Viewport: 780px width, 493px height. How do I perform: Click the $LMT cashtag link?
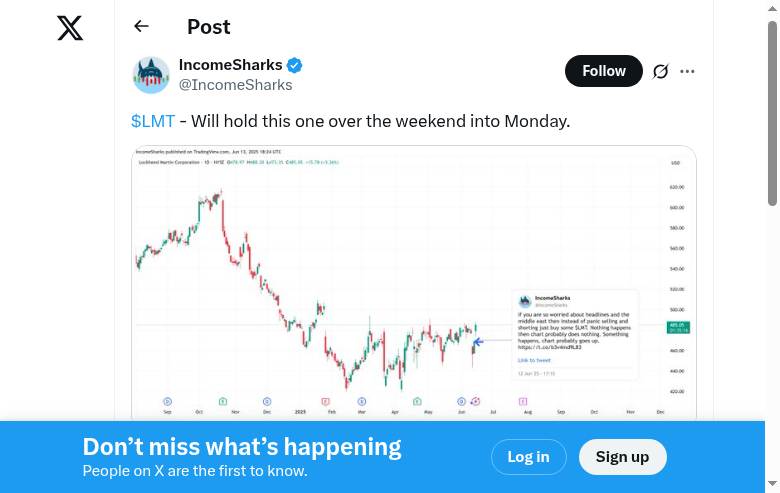(x=153, y=121)
